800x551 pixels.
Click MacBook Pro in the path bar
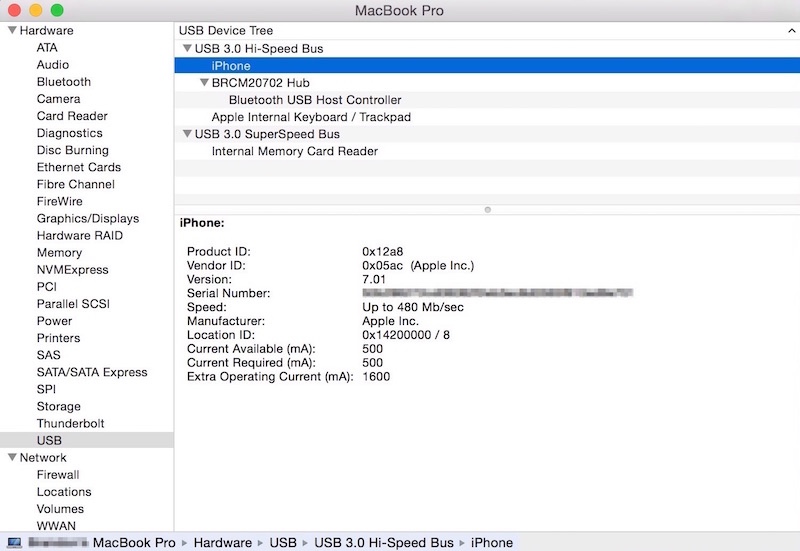[134, 542]
